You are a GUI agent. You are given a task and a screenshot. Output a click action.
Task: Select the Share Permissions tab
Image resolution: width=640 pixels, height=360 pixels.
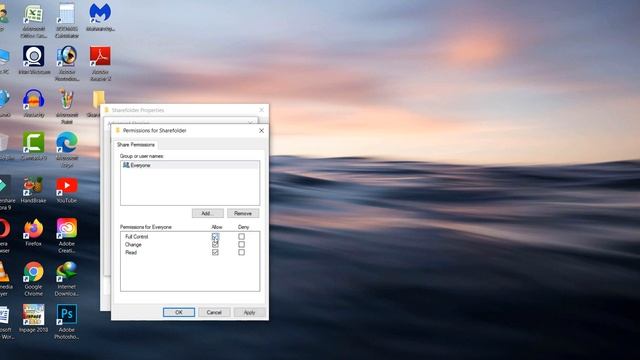(136, 144)
